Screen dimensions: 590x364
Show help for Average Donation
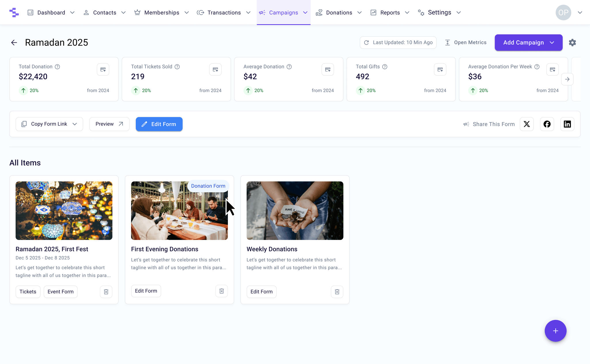click(x=289, y=67)
